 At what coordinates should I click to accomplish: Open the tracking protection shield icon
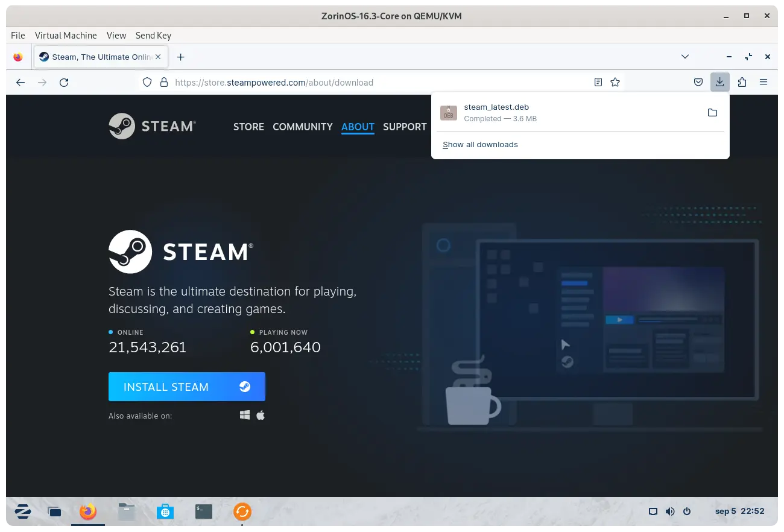tap(147, 82)
